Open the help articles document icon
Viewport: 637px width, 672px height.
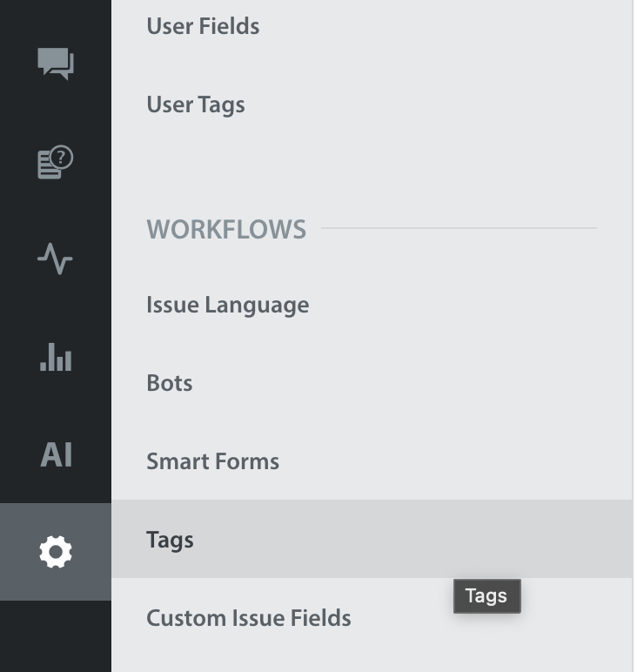pyautogui.click(x=55, y=163)
